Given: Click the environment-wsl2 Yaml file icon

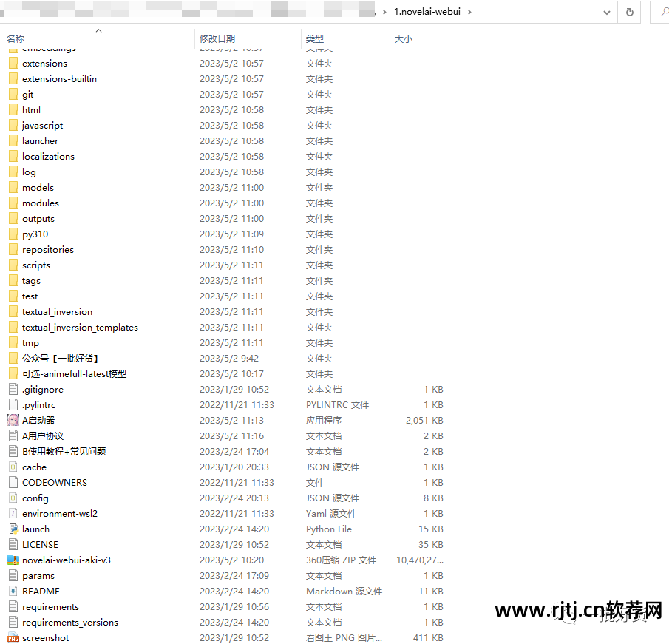Looking at the screenshot, I should [13, 513].
